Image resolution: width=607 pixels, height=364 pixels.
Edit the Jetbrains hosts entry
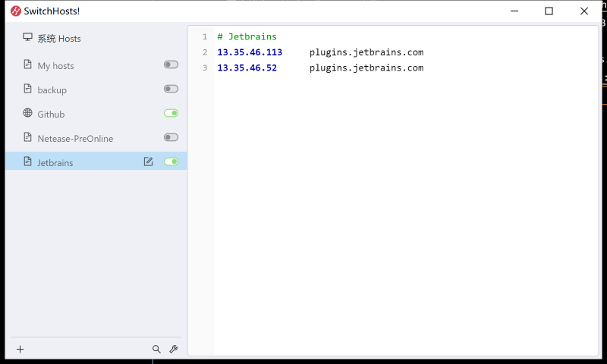point(148,162)
